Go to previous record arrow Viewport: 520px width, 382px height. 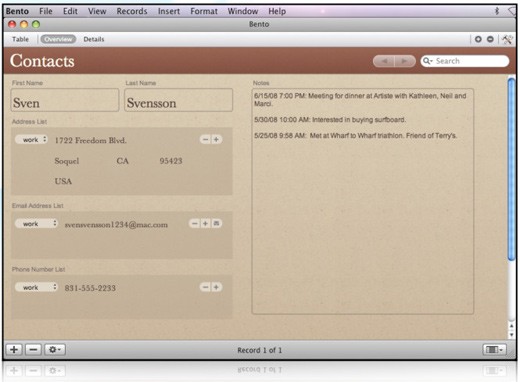(x=384, y=61)
